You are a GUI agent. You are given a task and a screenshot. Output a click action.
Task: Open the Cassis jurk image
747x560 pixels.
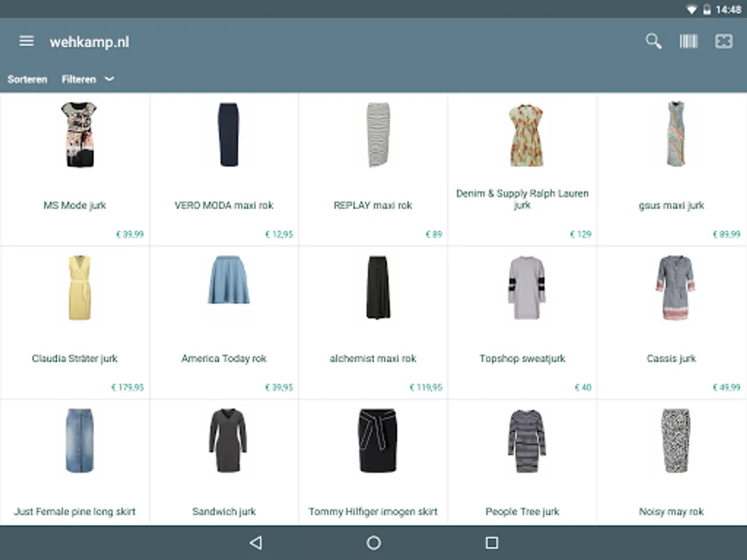675,287
